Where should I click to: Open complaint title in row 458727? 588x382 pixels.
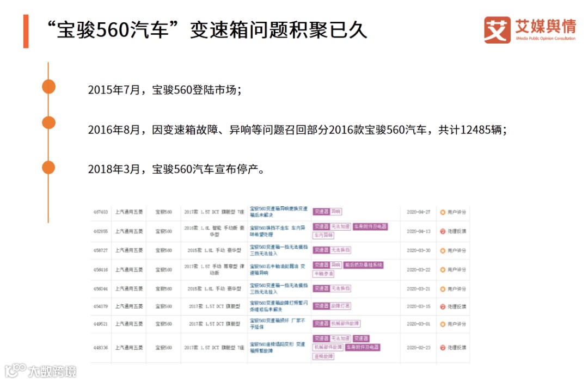[279, 250]
